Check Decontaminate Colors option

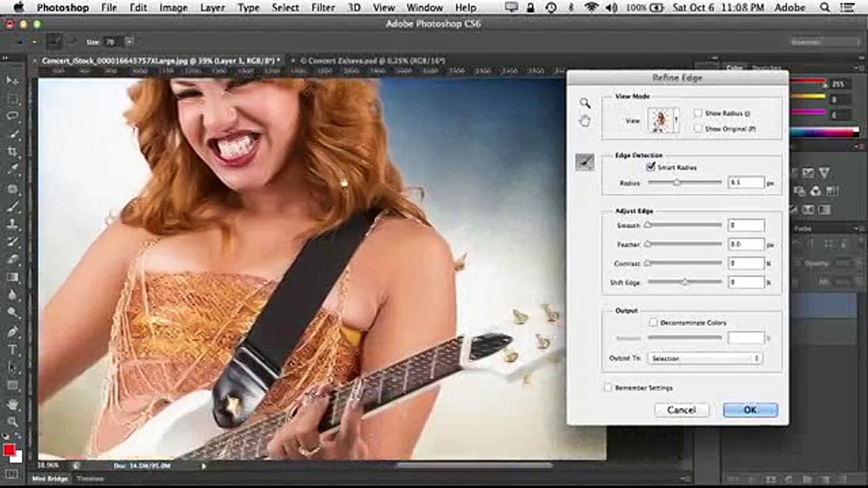click(x=654, y=323)
